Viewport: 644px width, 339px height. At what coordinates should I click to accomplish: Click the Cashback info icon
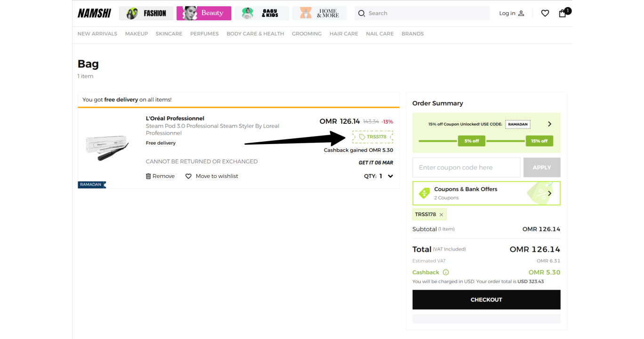click(446, 272)
